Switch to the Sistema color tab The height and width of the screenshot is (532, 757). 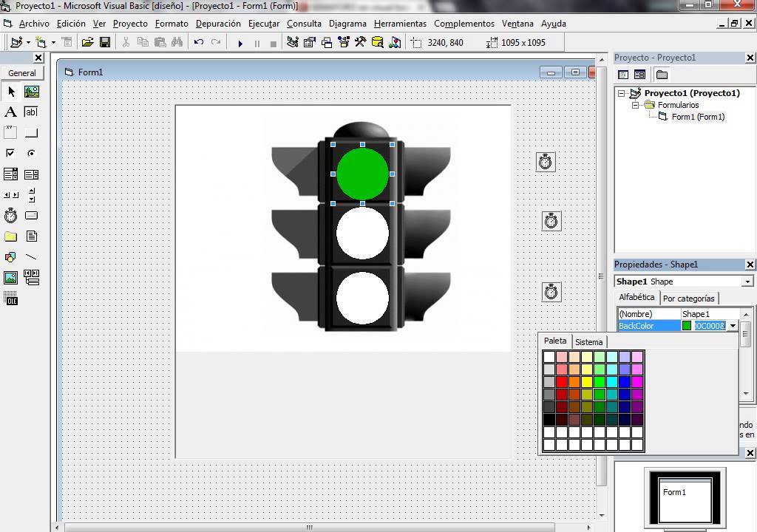[588, 342]
